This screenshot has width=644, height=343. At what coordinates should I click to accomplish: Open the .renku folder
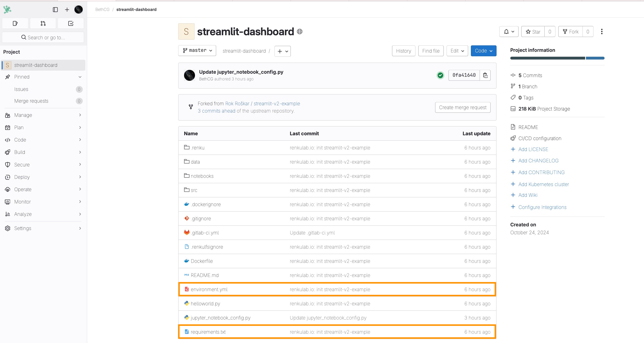click(197, 148)
